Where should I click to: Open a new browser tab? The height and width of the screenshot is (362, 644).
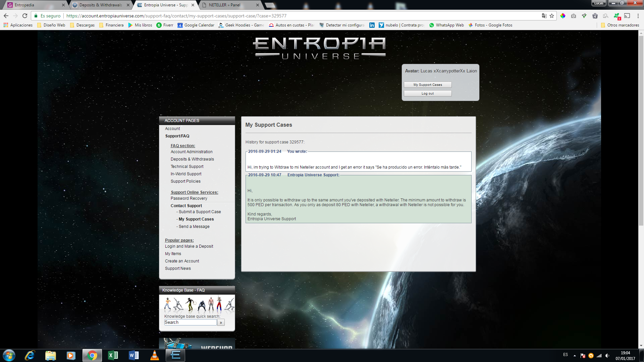point(270,5)
